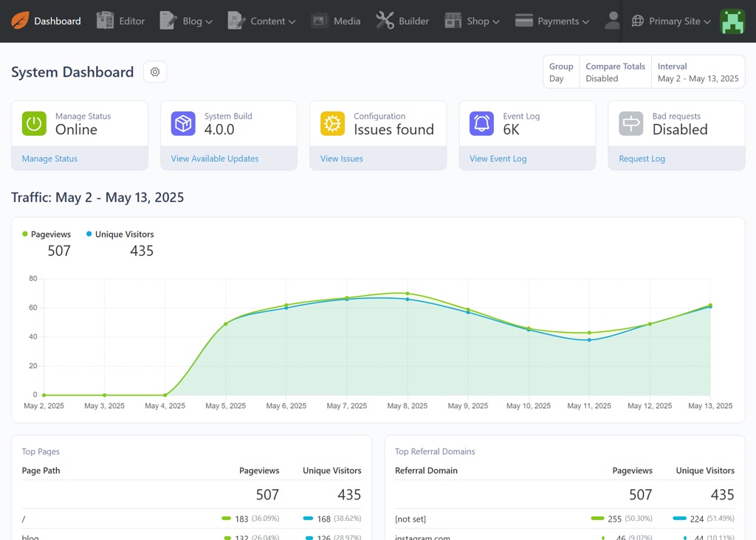756x540 pixels.
Task: Open the System Dashboard settings gear
Action: 154,72
